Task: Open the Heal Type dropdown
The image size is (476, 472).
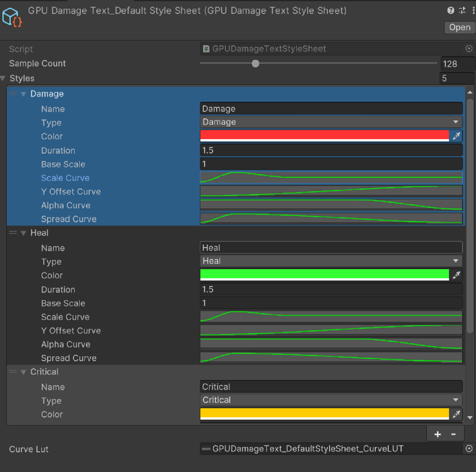Action: 331,261
